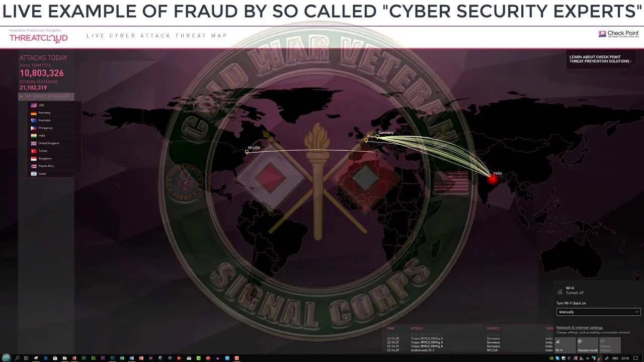This screenshot has width=644, height=362.
Task: Launch Microsoft Edge from taskbar
Action: (x=45, y=358)
